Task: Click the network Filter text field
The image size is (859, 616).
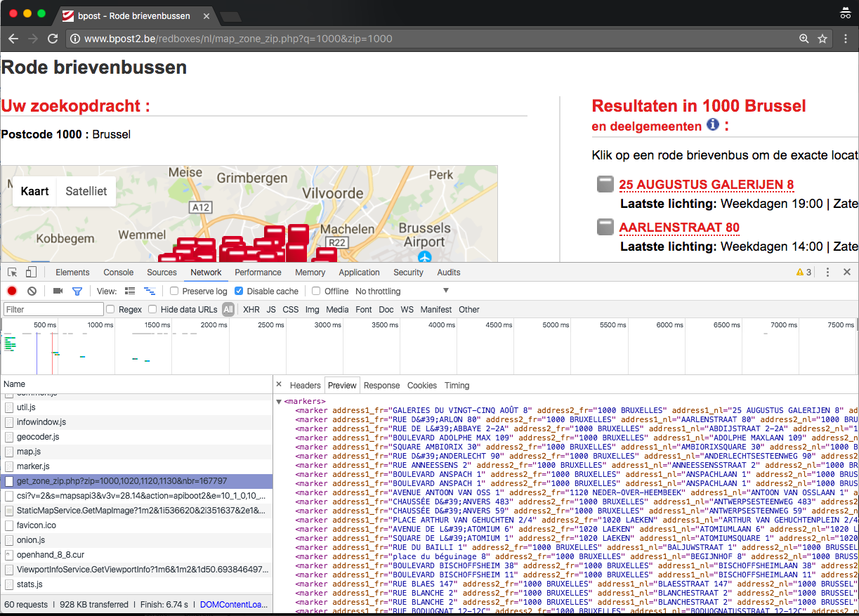Action: pyautogui.click(x=53, y=310)
